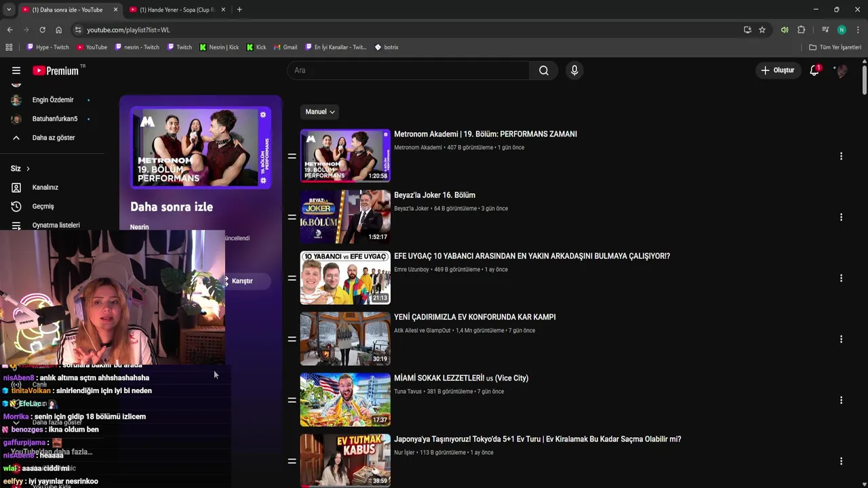
Task: Open the Chrome extensions puzzle icon
Action: (x=802, y=30)
